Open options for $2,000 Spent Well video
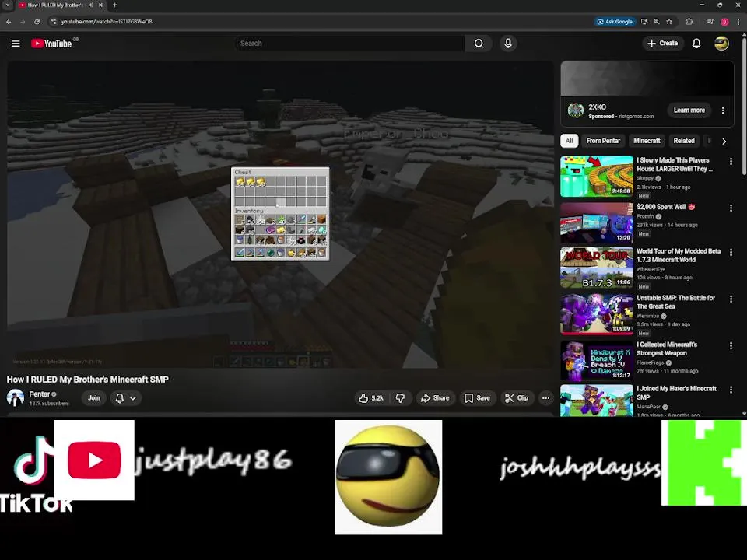747x560 pixels. 731,208
